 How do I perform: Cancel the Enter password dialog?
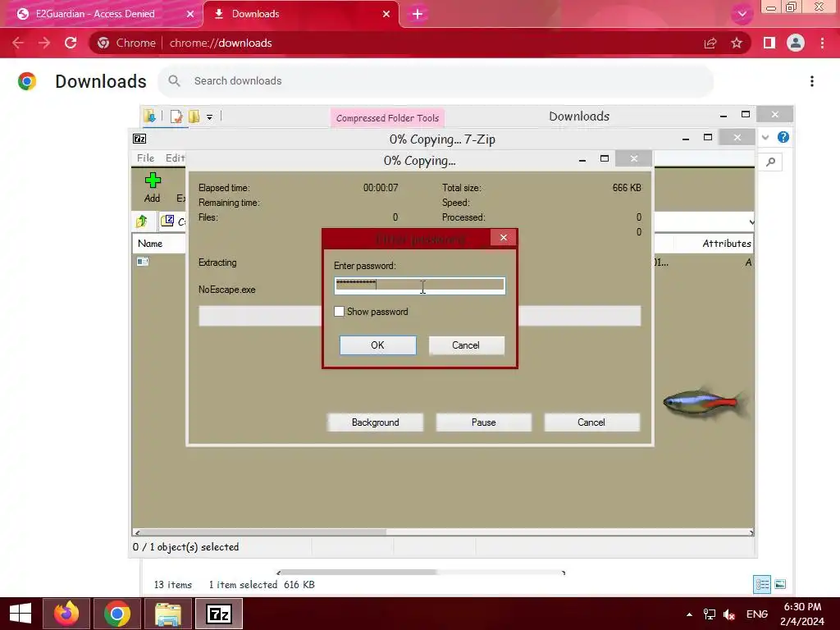click(x=466, y=345)
